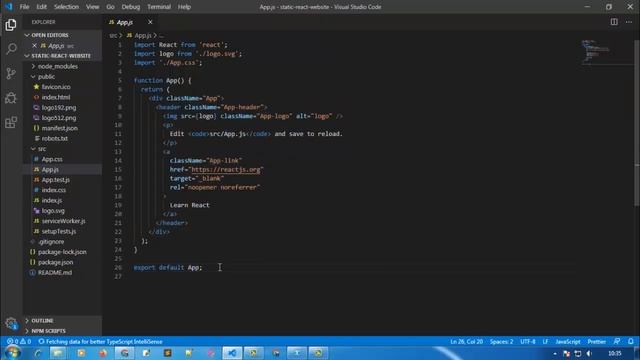Open the Debug view in activity bar
Screen dimensions: 640x360
[11, 98]
